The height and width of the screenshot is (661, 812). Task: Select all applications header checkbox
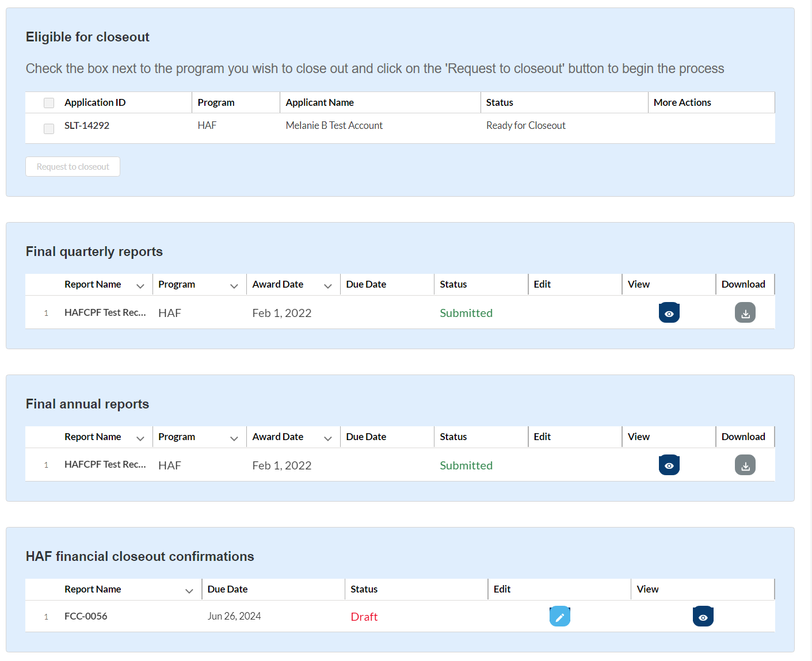[49, 103]
